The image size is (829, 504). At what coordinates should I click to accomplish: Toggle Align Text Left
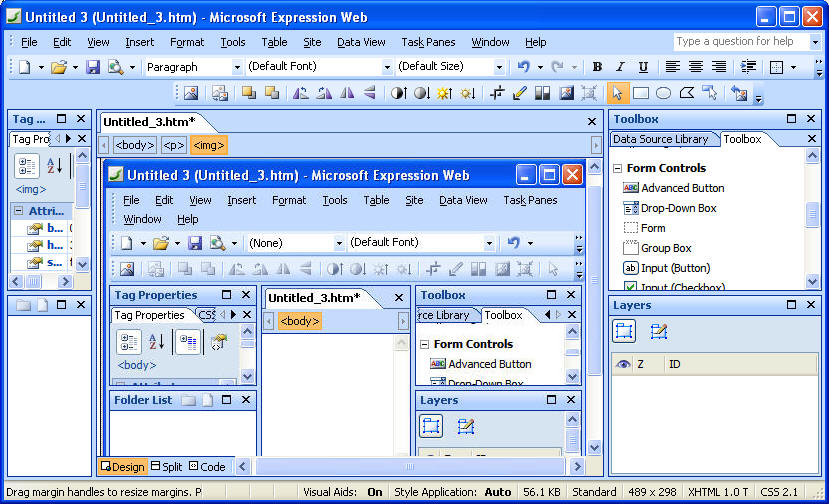[672, 67]
